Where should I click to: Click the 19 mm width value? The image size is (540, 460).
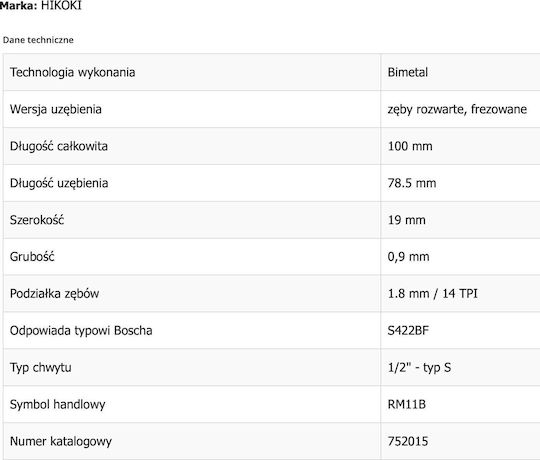pos(406,220)
